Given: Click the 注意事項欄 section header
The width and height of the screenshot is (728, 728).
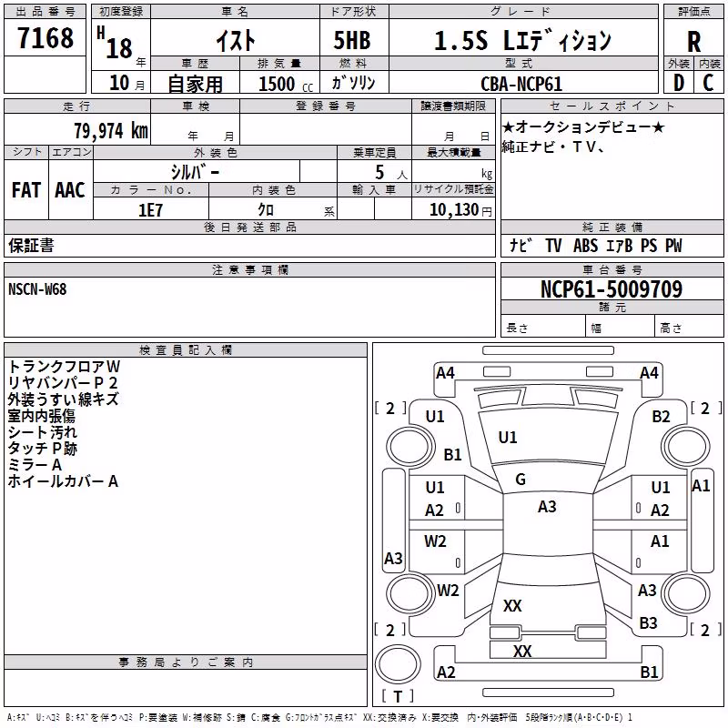Looking at the screenshot, I should (249, 269).
